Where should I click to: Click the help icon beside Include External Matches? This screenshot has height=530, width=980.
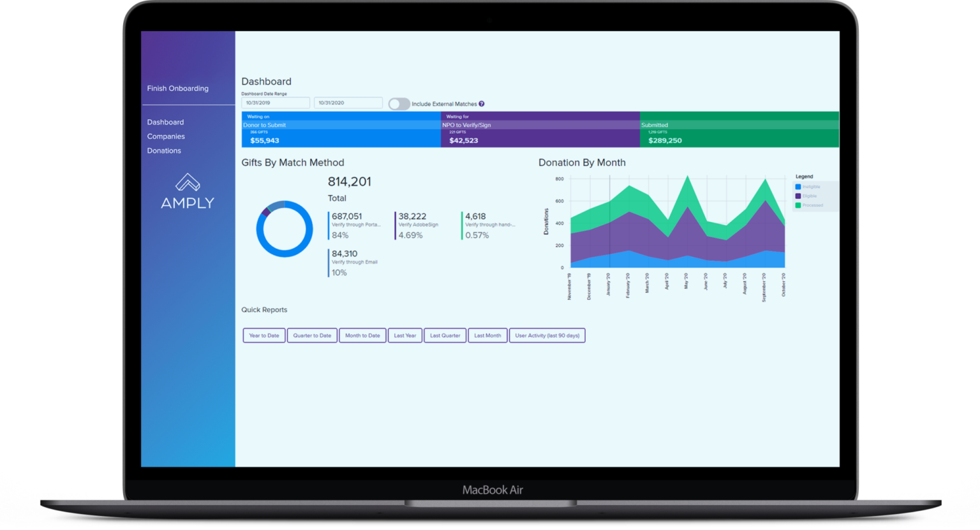[x=482, y=104]
